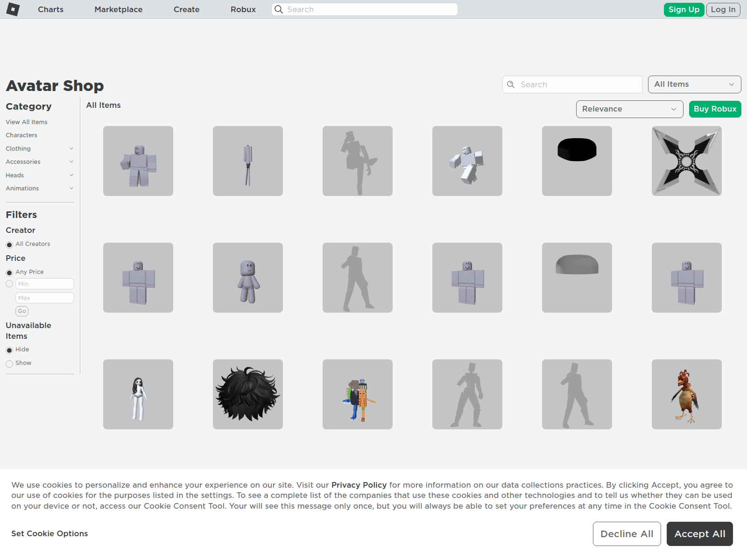The image size is (747, 560).
Task: Select the black messy hair item
Action: [247, 394]
